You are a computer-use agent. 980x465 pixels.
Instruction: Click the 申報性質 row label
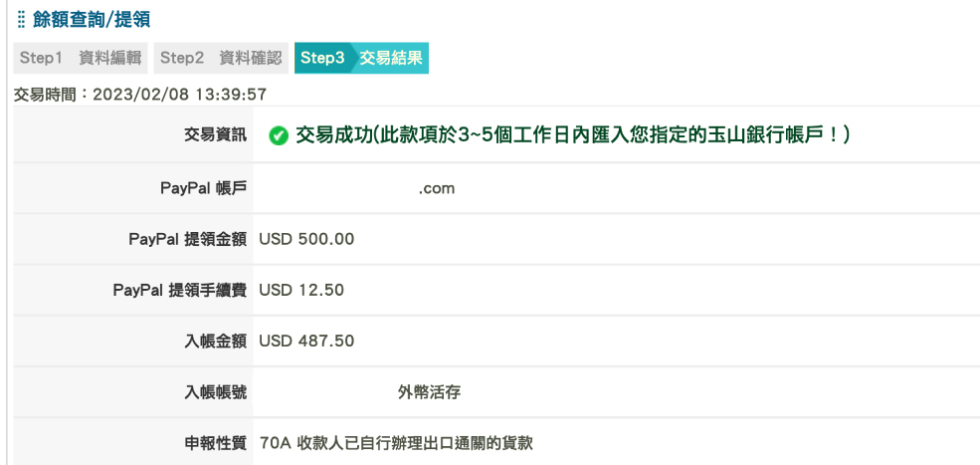(x=215, y=444)
